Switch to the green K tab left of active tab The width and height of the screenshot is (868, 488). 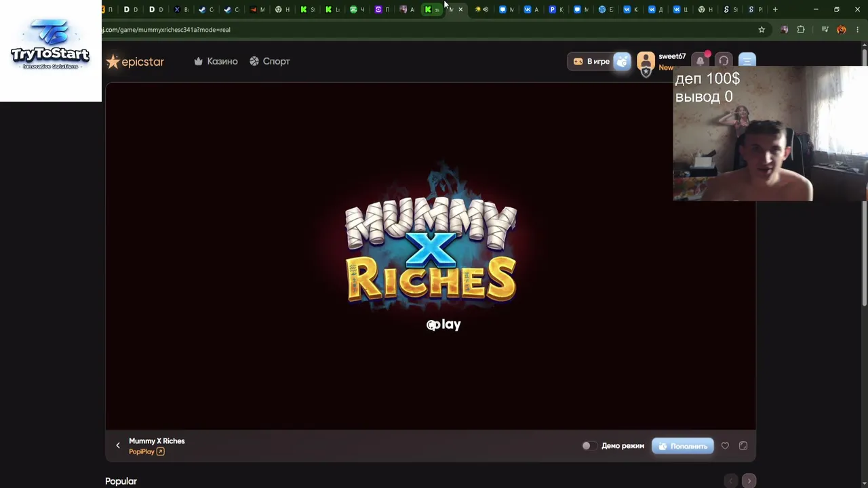(x=431, y=9)
